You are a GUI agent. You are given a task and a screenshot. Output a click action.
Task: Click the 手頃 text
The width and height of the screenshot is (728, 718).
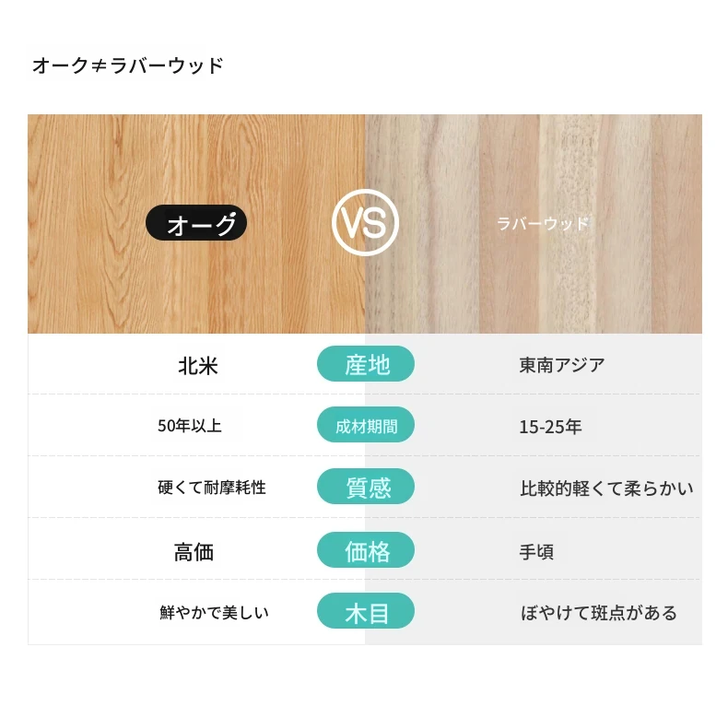536,552
